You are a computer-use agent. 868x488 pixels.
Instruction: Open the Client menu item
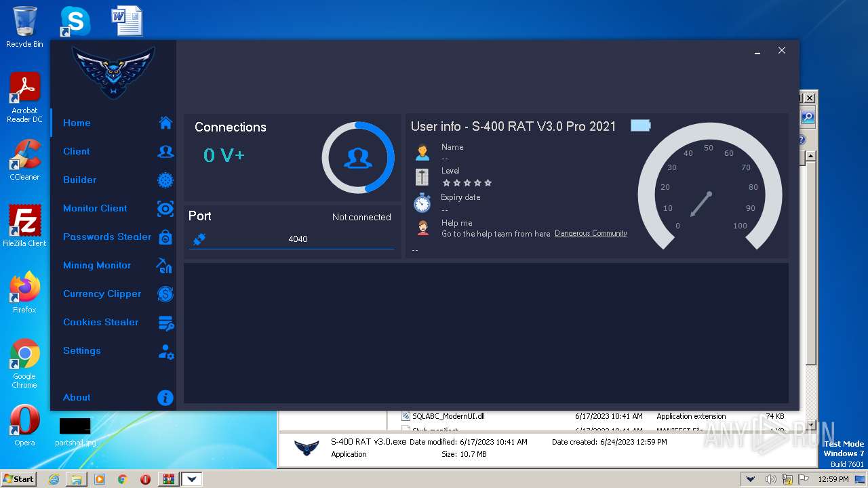click(x=77, y=151)
